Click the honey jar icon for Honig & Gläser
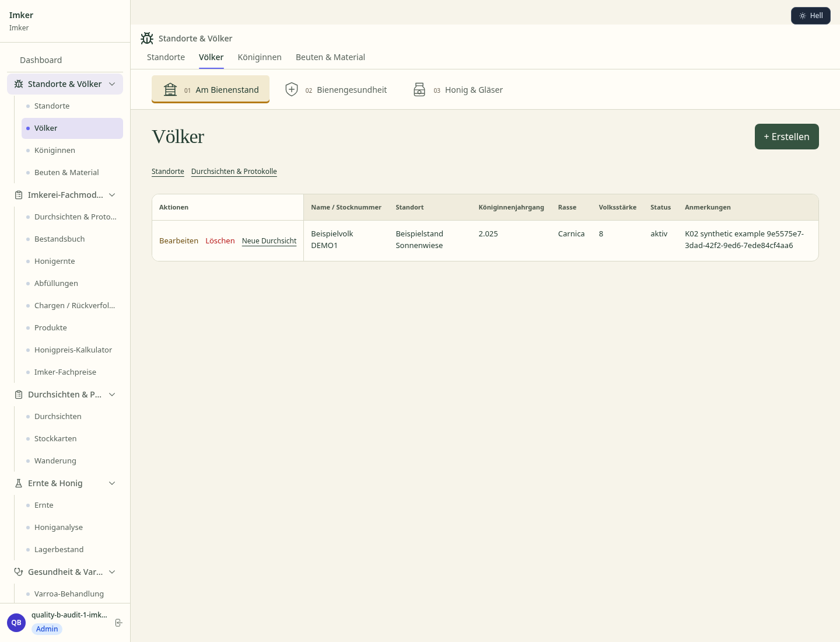The image size is (840, 642). pyautogui.click(x=419, y=89)
